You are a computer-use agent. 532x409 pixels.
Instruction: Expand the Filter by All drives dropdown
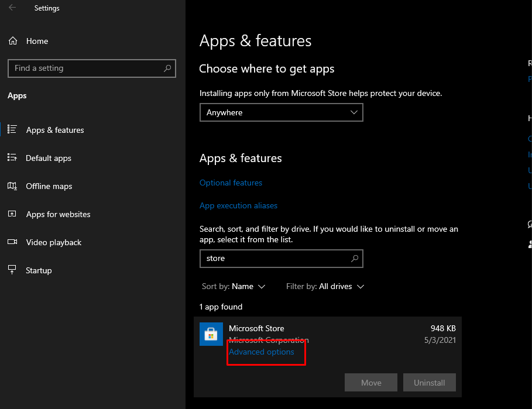[x=325, y=287]
